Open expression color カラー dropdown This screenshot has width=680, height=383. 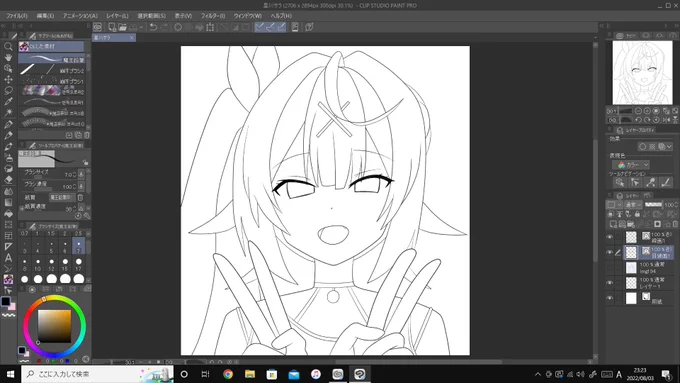point(631,165)
